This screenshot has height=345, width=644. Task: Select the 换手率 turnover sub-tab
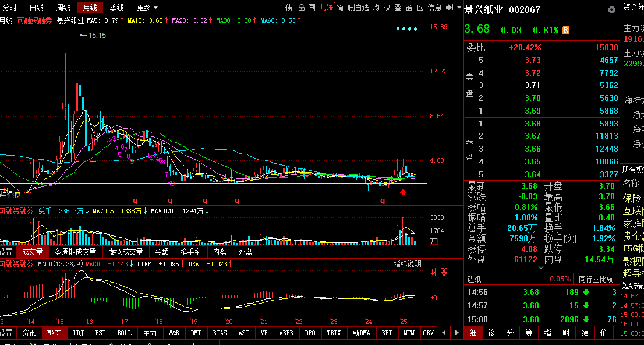(x=190, y=252)
